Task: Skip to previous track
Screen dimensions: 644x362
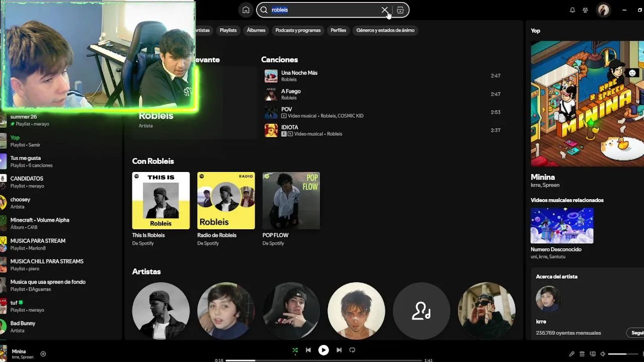Action: click(308, 350)
